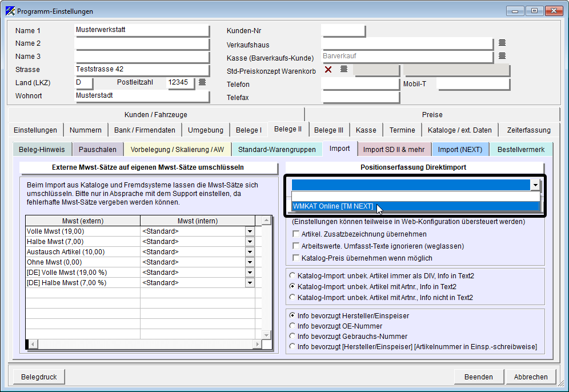Click Mwst table scroll down arrow
This screenshot has height=392, width=569.
click(267, 335)
